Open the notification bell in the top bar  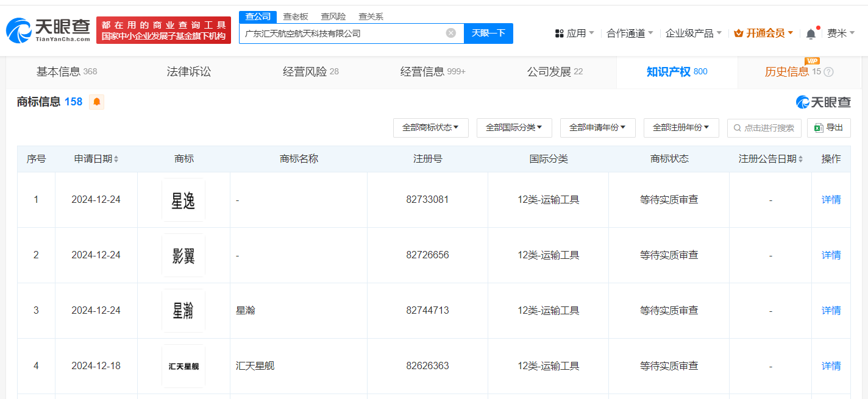click(x=810, y=33)
